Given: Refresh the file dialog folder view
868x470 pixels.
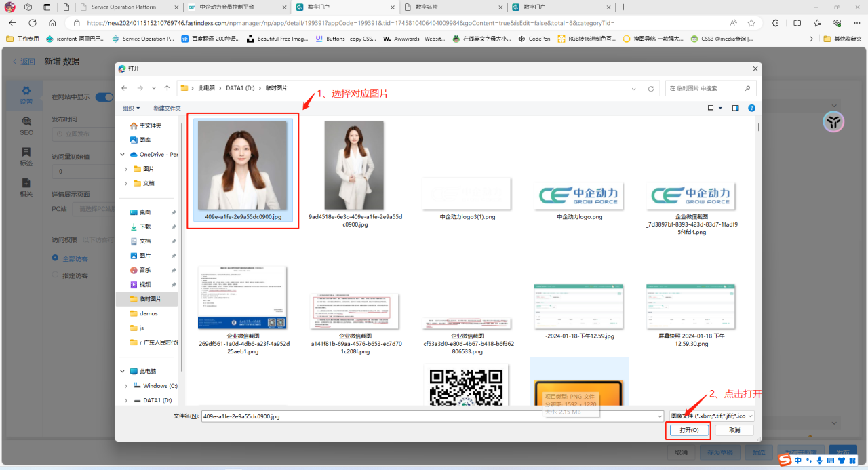Looking at the screenshot, I should click(651, 88).
